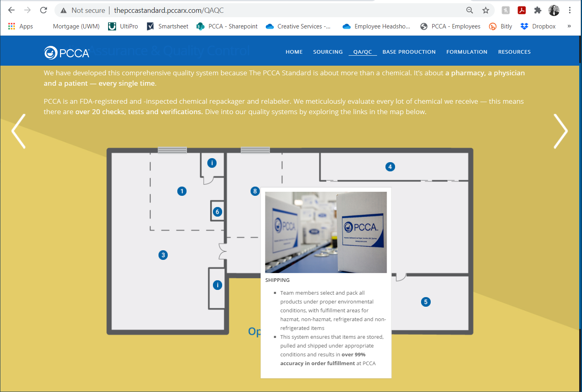Click the shipping boxes photo in popup
This screenshot has width=582, height=392.
[326, 232]
